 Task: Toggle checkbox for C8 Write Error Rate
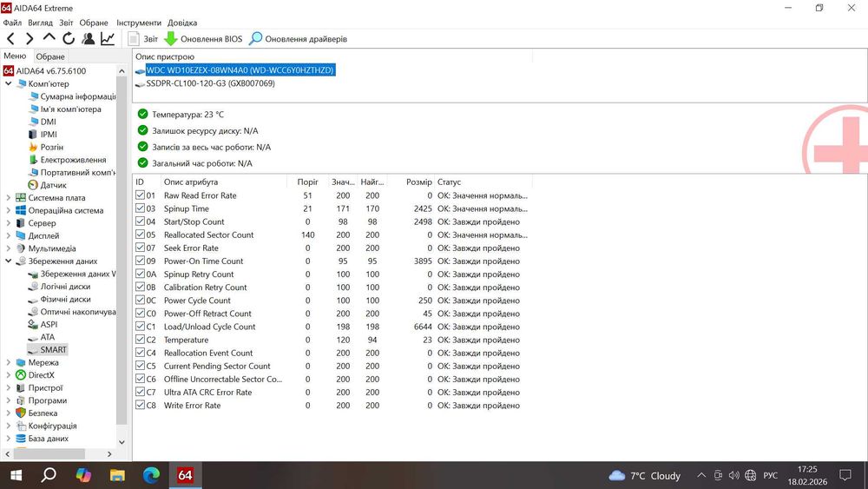click(140, 405)
